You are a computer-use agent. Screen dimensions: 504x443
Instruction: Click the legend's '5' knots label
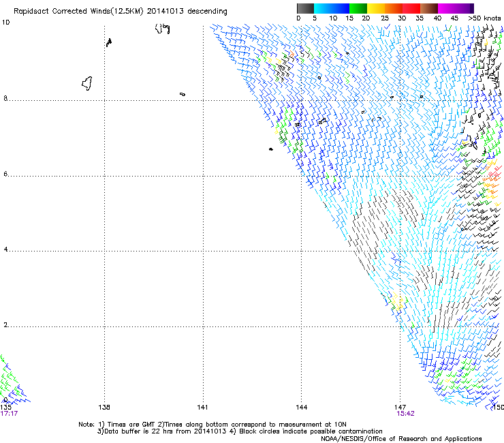315,18
